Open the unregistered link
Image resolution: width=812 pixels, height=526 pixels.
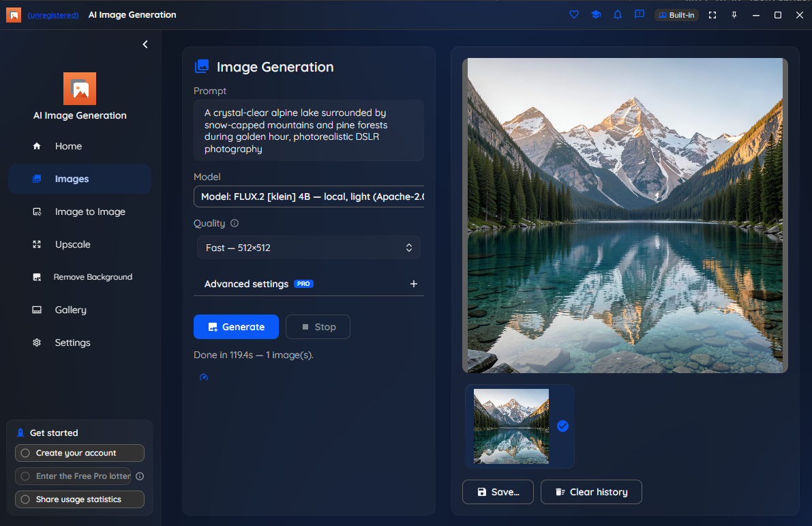[x=52, y=15]
